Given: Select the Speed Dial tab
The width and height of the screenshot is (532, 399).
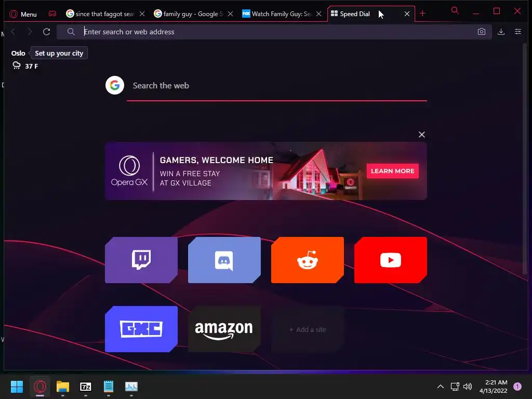Looking at the screenshot, I should click(371, 14).
